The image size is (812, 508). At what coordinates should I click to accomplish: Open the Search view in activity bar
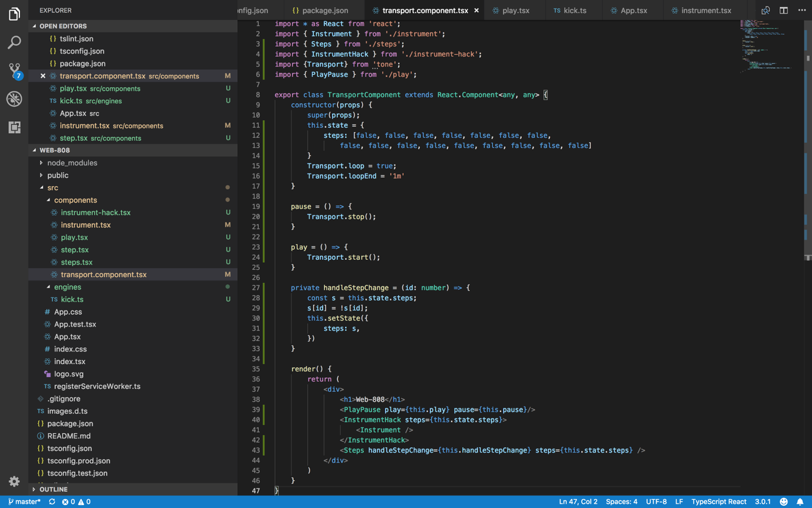14,42
